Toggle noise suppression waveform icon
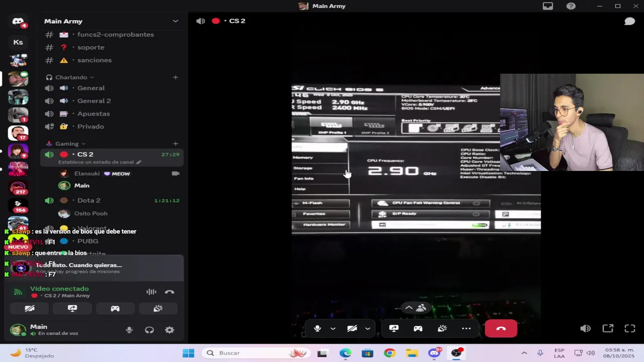The height and width of the screenshot is (362, 644). 151,292
